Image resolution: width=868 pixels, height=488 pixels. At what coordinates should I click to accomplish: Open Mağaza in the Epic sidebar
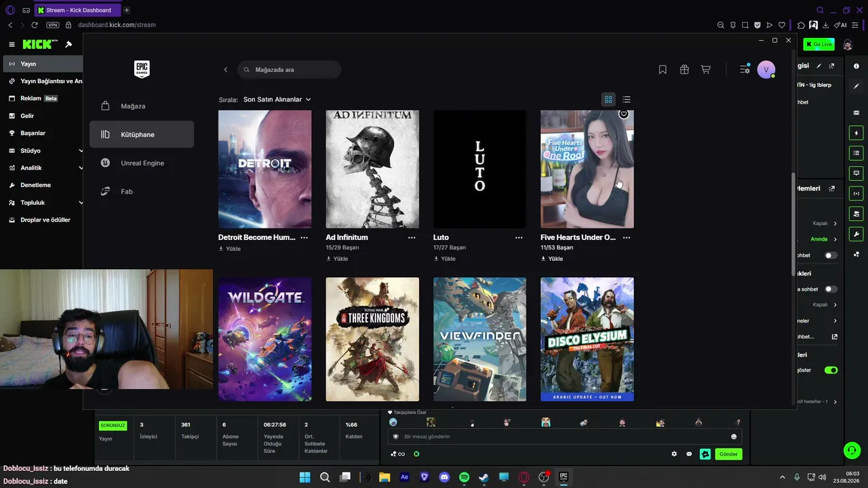(142, 106)
